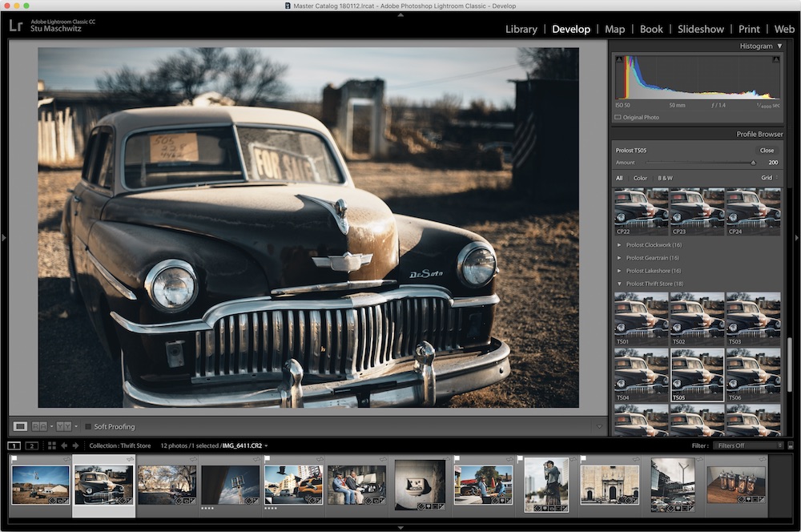Apply the CP23 profile thumbnail
This screenshot has width=801, height=532.
tap(697, 212)
